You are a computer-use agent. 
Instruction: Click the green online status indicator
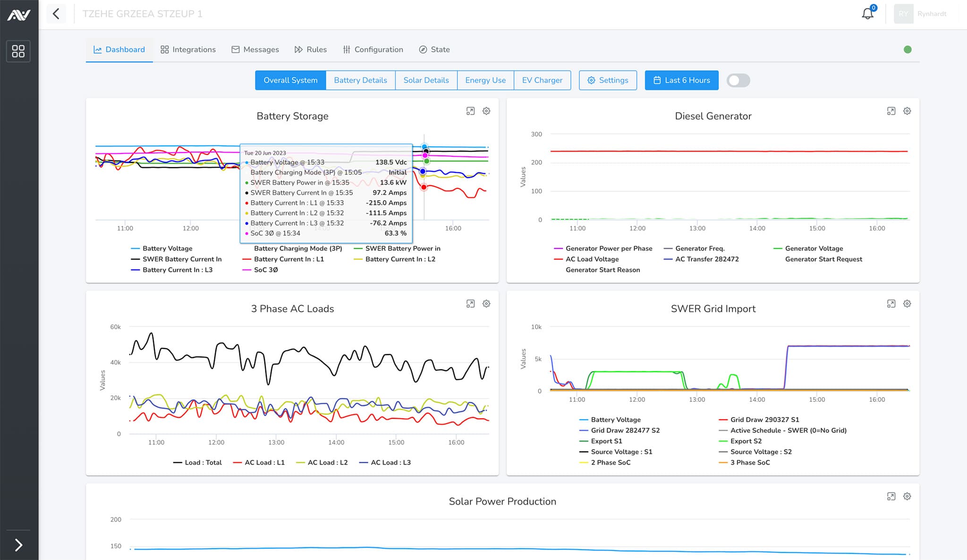pos(908,50)
